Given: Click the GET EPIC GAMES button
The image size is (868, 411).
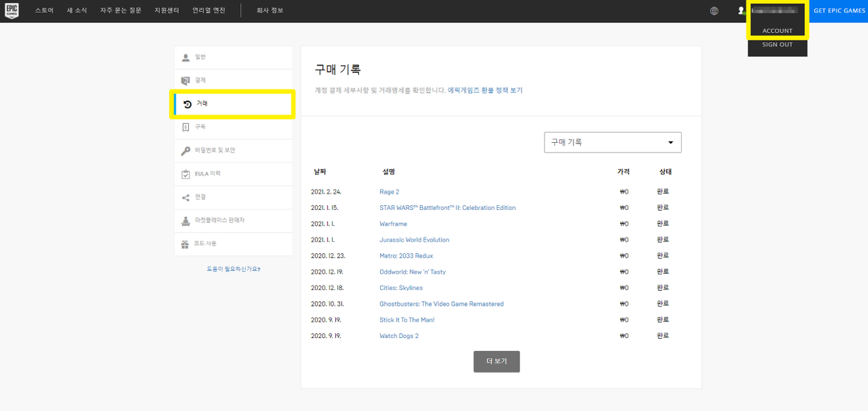Looking at the screenshot, I should [x=839, y=11].
